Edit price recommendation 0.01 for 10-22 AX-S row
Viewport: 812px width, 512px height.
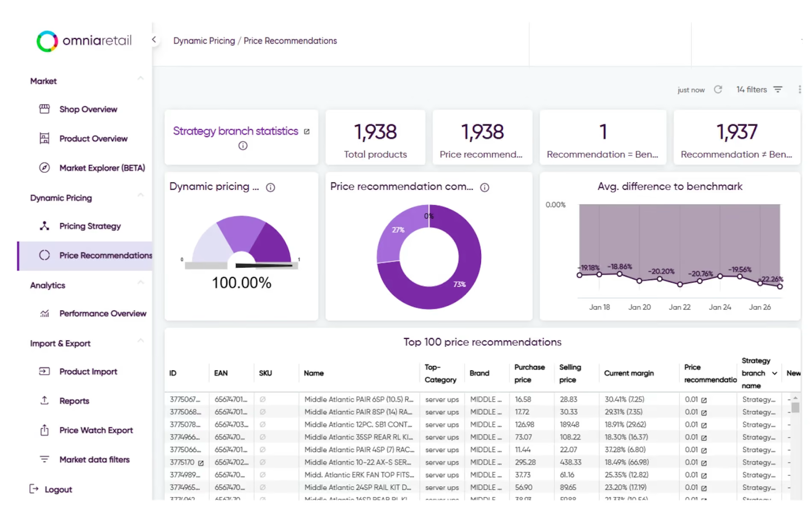pyautogui.click(x=704, y=463)
